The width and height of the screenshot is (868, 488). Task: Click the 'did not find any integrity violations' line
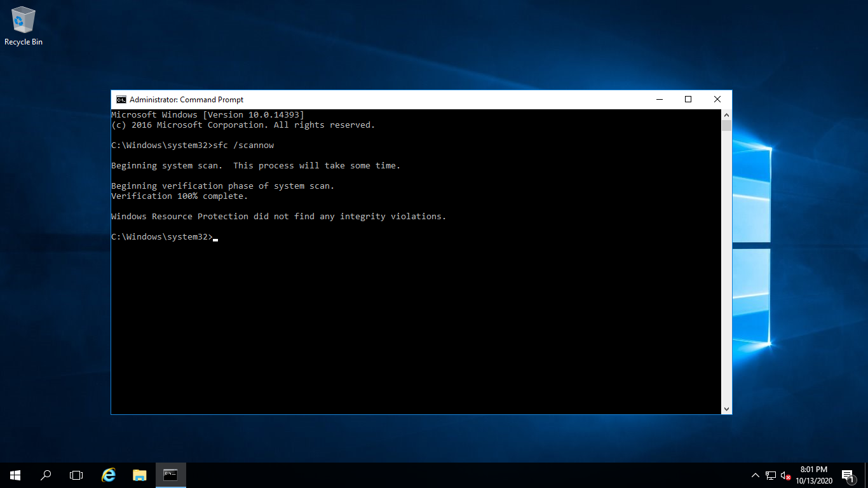(279, 217)
